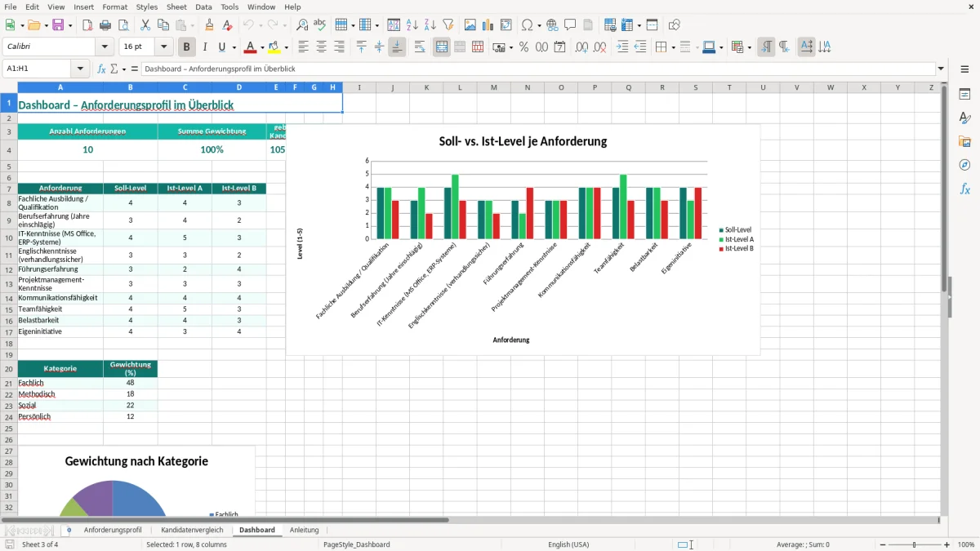980x551 pixels.
Task: Toggle Bold formatting
Action: 187,47
